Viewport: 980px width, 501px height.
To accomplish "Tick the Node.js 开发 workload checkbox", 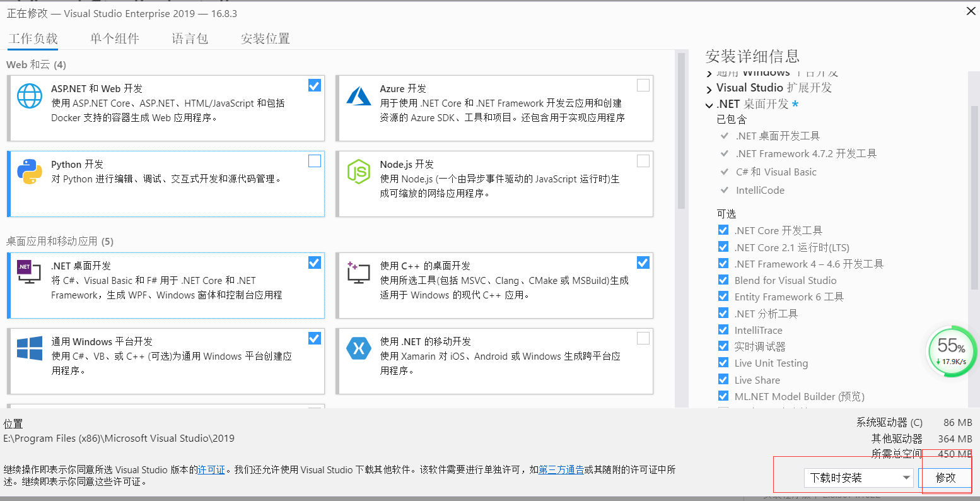I will pyautogui.click(x=643, y=161).
